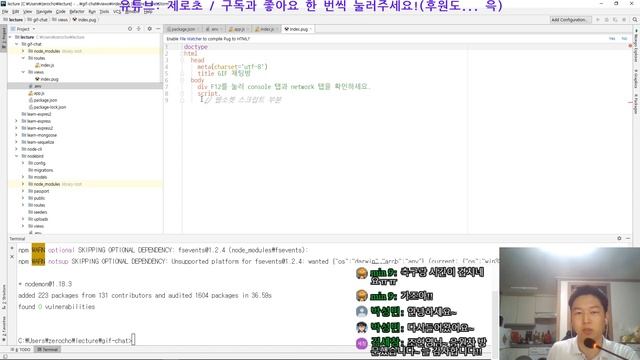Screen dimensions: 640x360
Task: Close the terminal session with the X icon
Action: click(12, 257)
